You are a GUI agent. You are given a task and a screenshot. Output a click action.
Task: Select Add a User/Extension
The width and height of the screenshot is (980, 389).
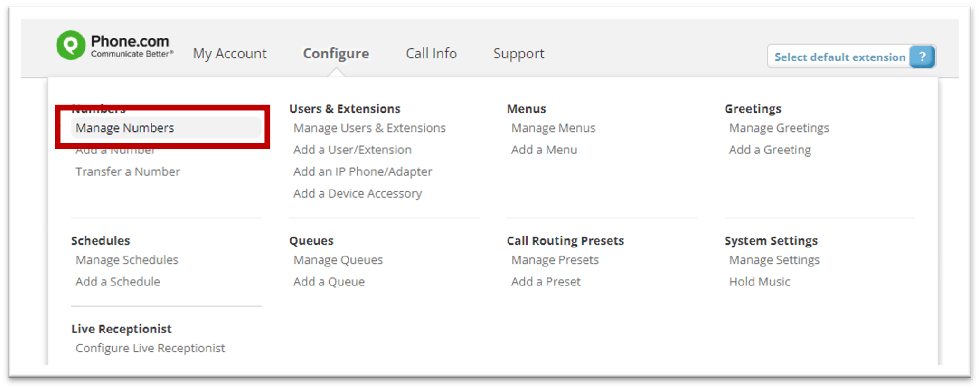352,149
